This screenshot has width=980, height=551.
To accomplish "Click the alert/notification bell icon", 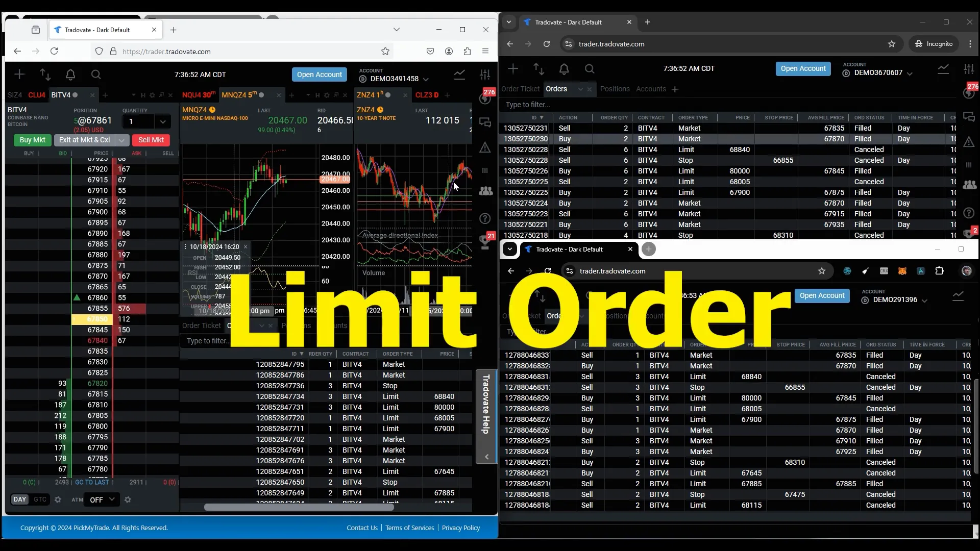I will pyautogui.click(x=70, y=74).
